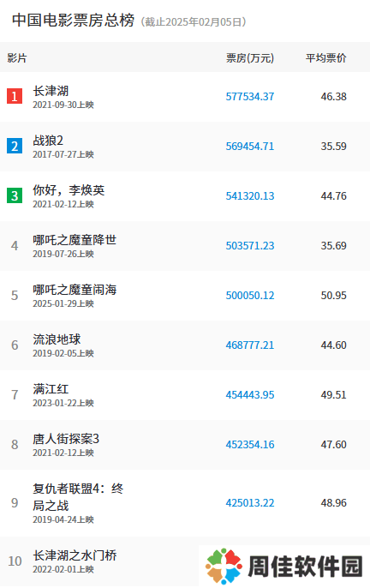Click box office figure 500050.12
The width and height of the screenshot is (370, 588).
[x=250, y=296]
